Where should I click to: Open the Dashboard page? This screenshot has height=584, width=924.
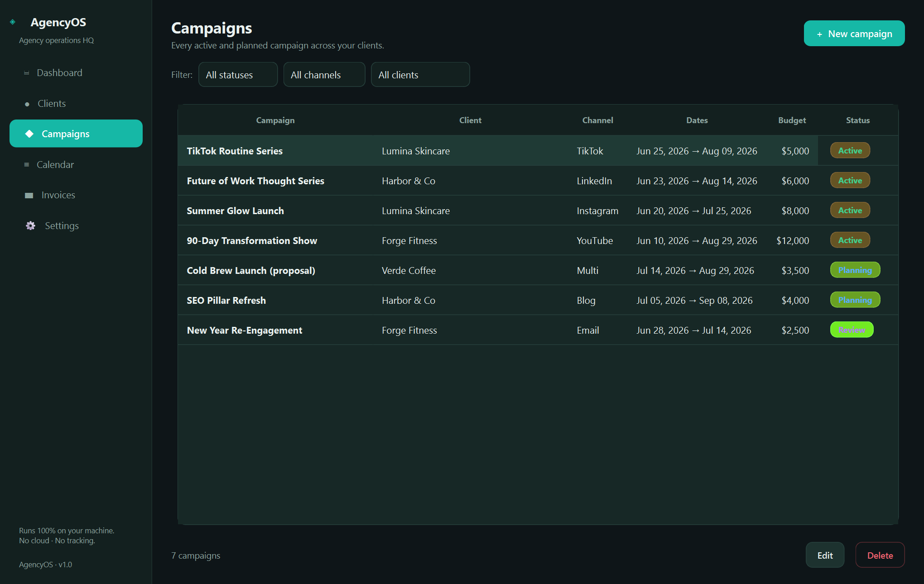point(76,73)
